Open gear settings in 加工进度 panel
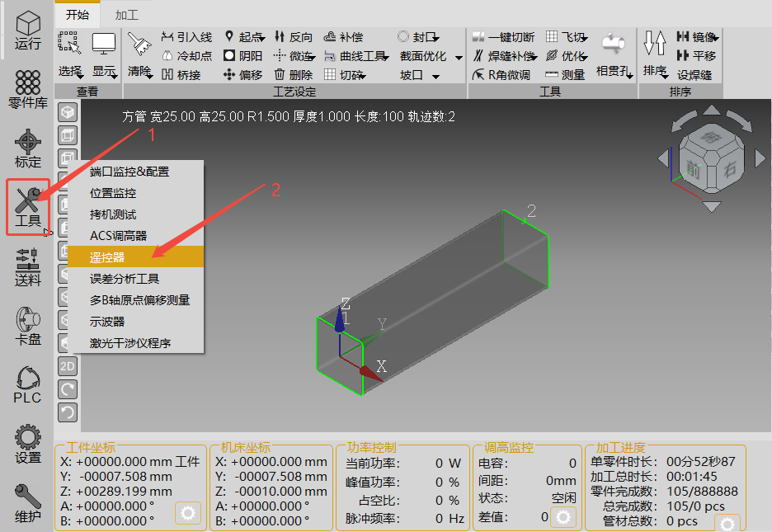772x532 pixels. pos(727,524)
